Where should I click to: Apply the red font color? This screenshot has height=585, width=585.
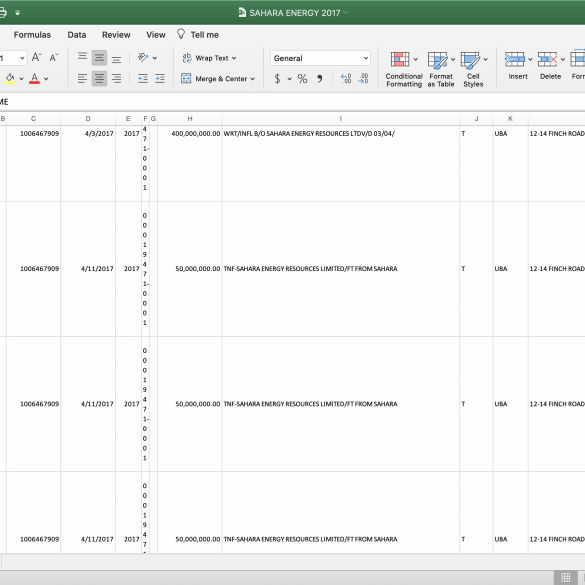[x=34, y=79]
